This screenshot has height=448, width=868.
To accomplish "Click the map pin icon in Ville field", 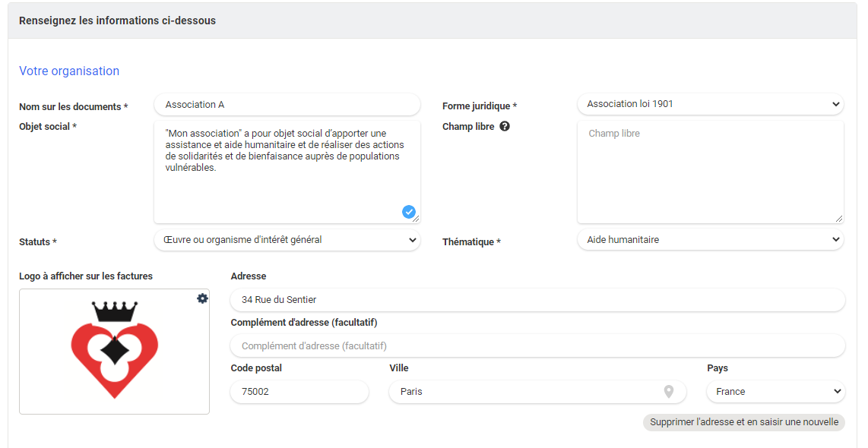I will click(x=669, y=392).
